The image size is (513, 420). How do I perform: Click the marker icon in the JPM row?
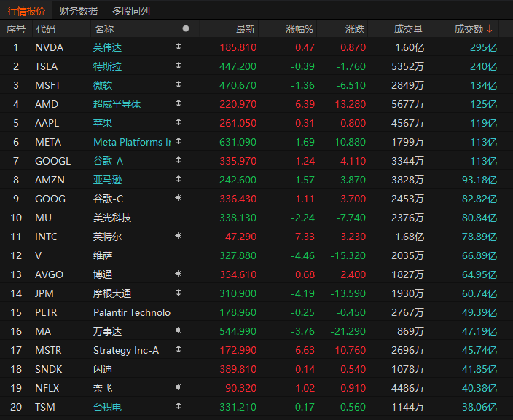[179, 293]
